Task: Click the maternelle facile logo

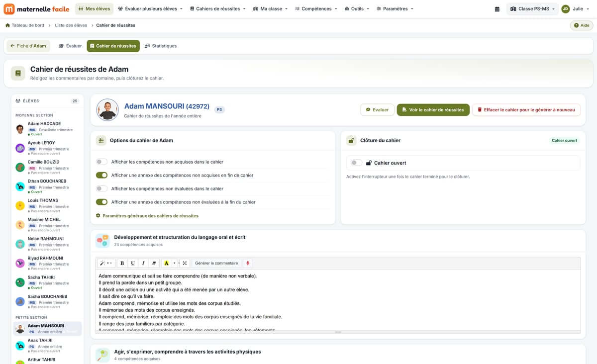Action: click(x=37, y=9)
